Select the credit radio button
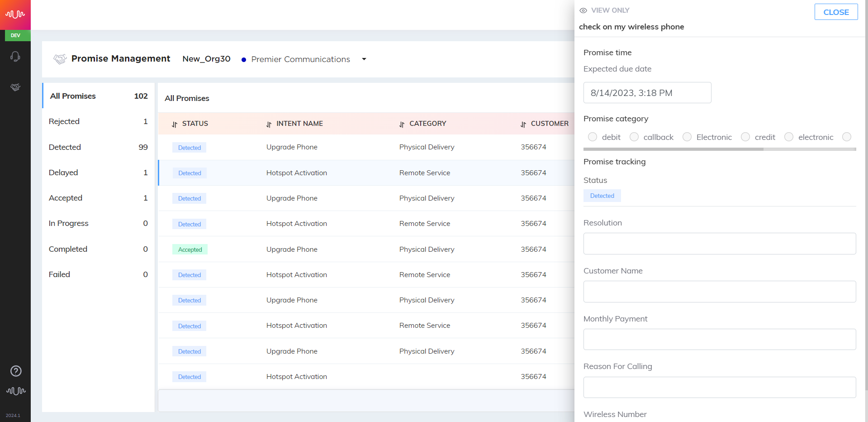Screen dimensions: 868x422 pyautogui.click(x=745, y=137)
